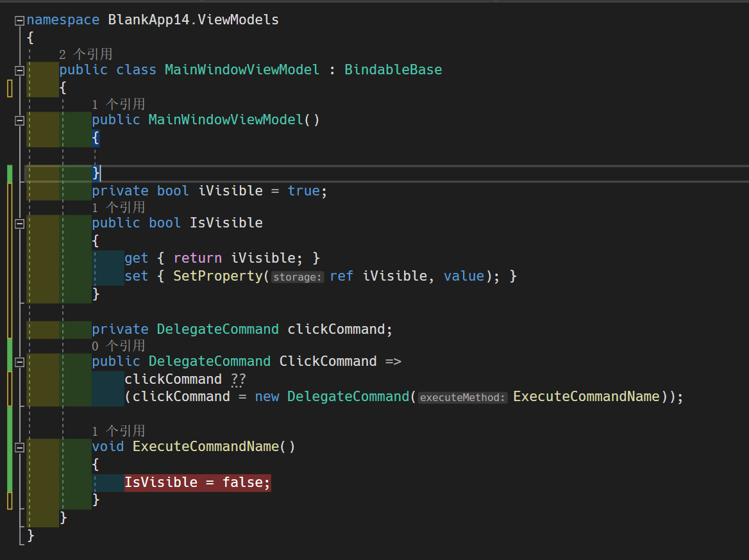Place cursor on highlighted IsVisible = false line
The width and height of the screenshot is (749, 560).
pyautogui.click(x=192, y=482)
